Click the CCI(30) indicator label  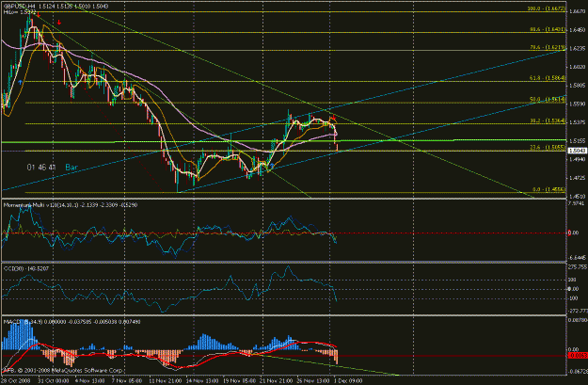click(x=26, y=268)
